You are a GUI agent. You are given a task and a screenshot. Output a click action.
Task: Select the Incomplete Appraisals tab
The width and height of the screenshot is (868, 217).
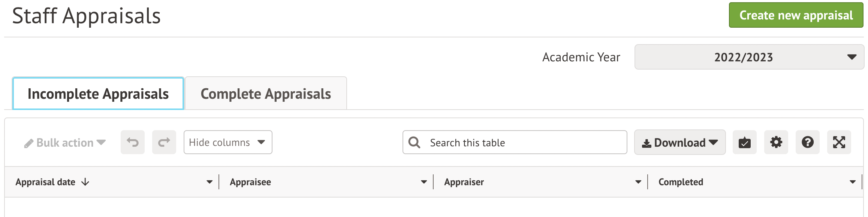pos(98,94)
